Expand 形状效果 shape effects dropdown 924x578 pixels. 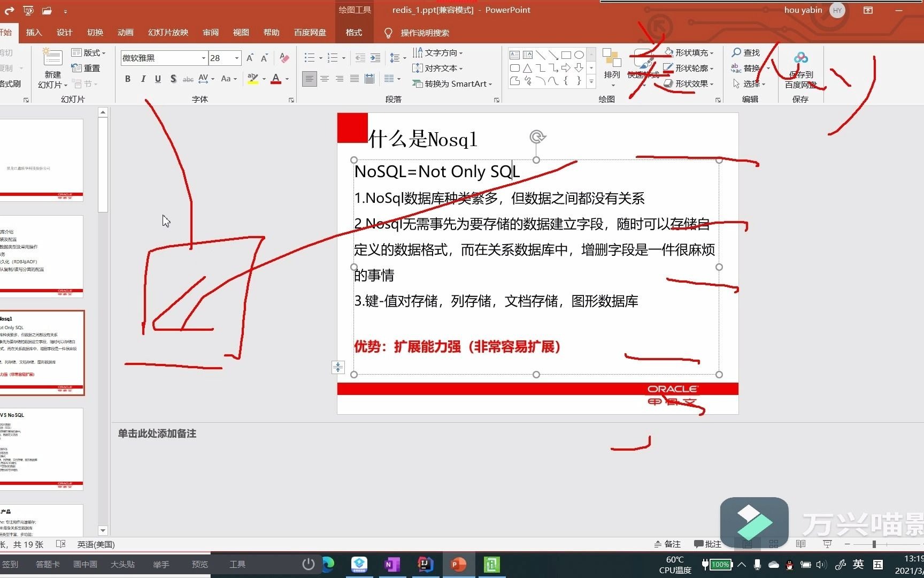[689, 83]
